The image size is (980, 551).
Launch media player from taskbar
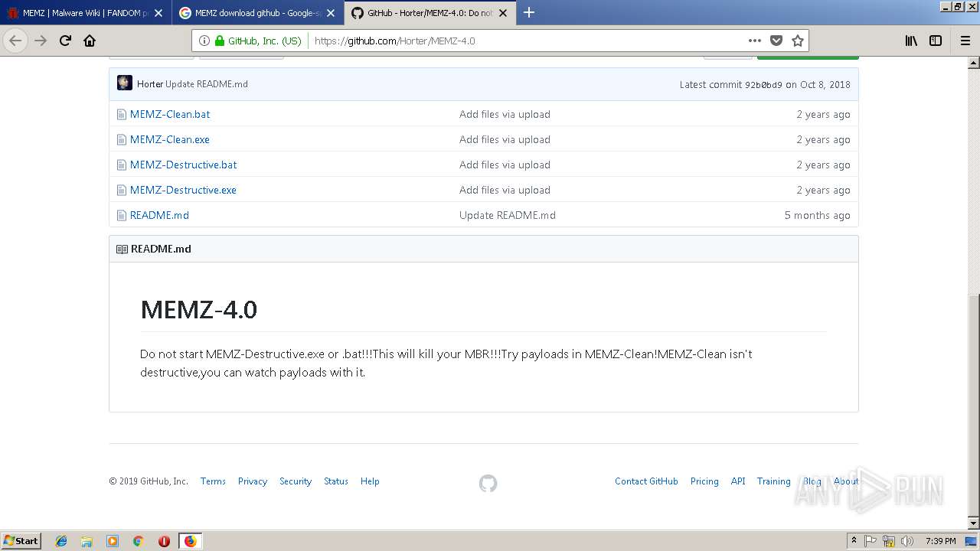tap(113, 541)
